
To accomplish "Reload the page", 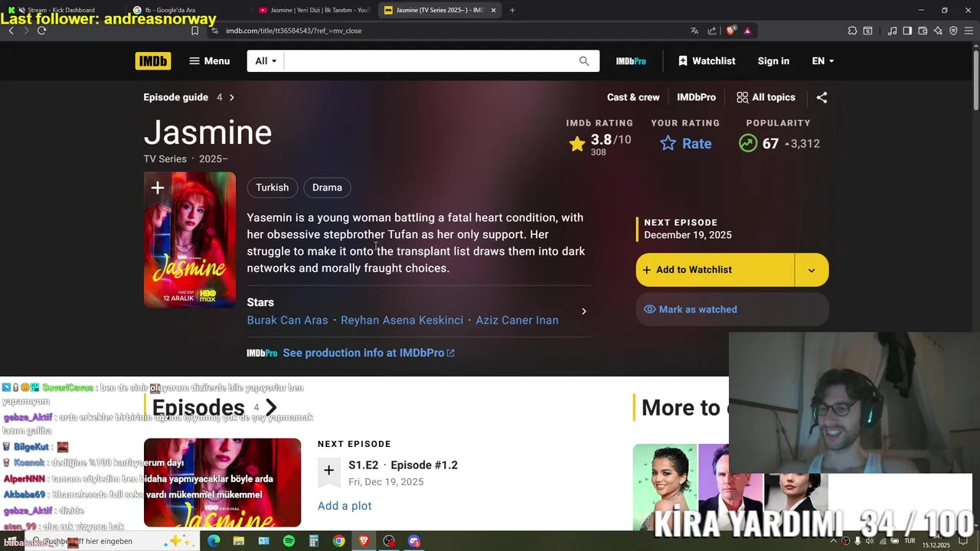I will click(x=41, y=31).
